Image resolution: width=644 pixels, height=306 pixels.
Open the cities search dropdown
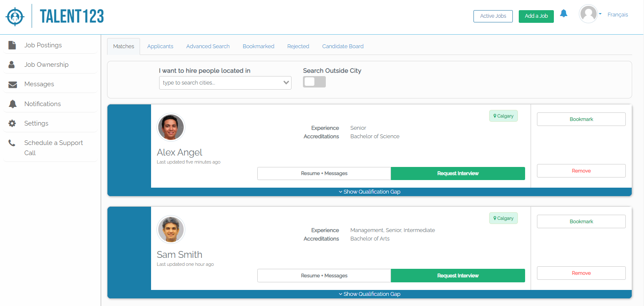coord(225,82)
